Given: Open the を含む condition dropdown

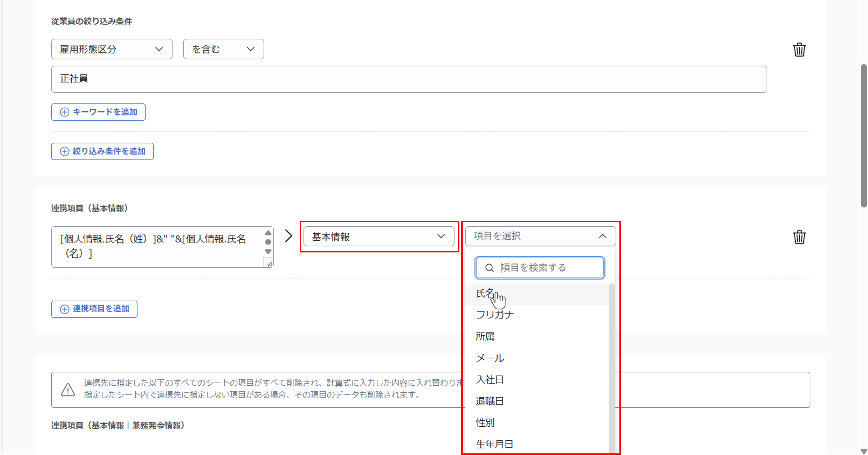Looking at the screenshot, I should [x=223, y=49].
